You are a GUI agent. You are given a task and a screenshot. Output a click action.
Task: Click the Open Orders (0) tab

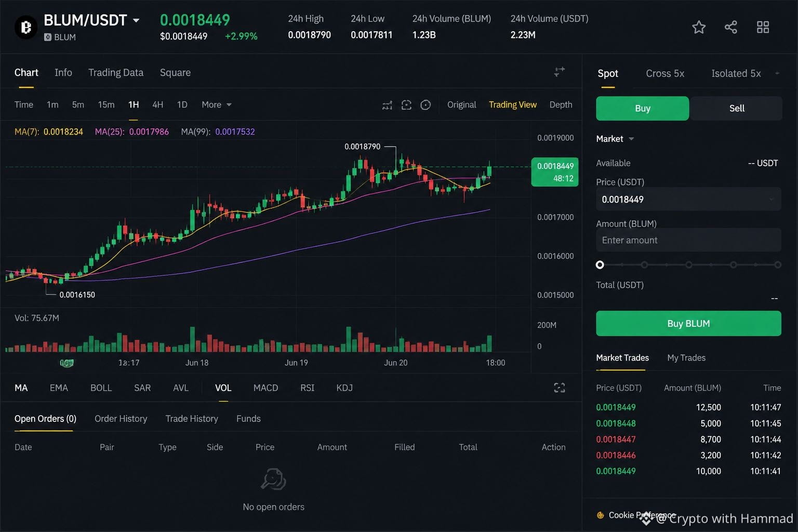click(45, 418)
